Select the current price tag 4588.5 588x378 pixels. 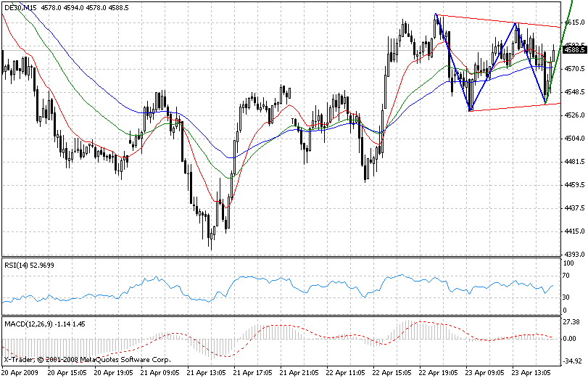coord(574,50)
